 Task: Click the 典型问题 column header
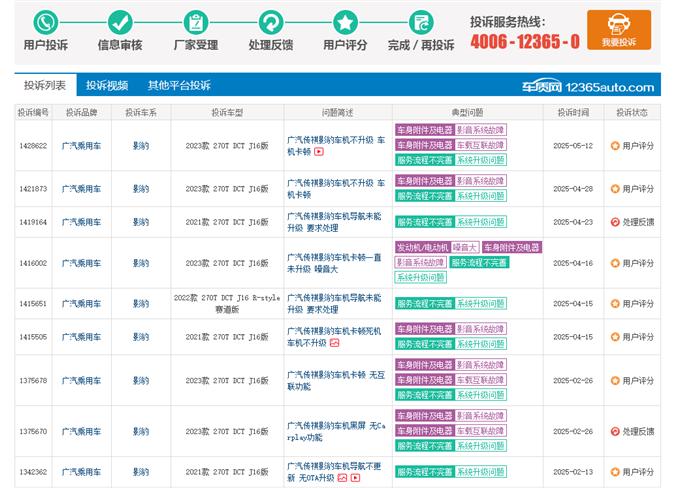click(467, 113)
